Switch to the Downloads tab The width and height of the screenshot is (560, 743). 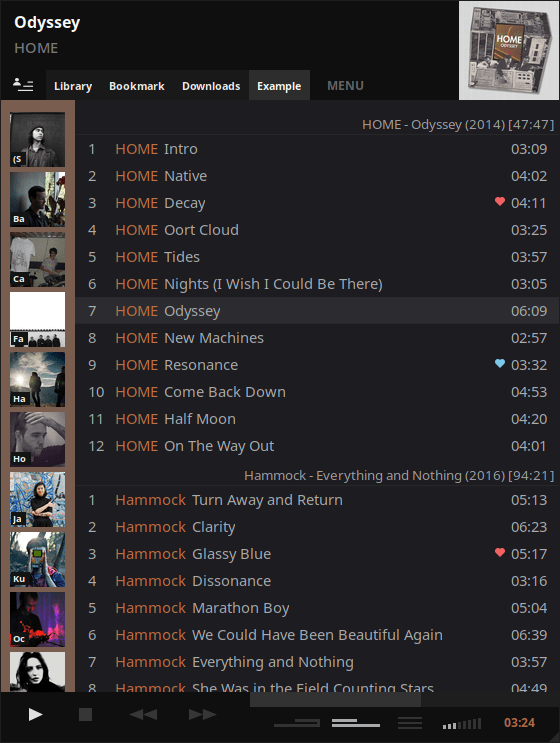(x=211, y=86)
